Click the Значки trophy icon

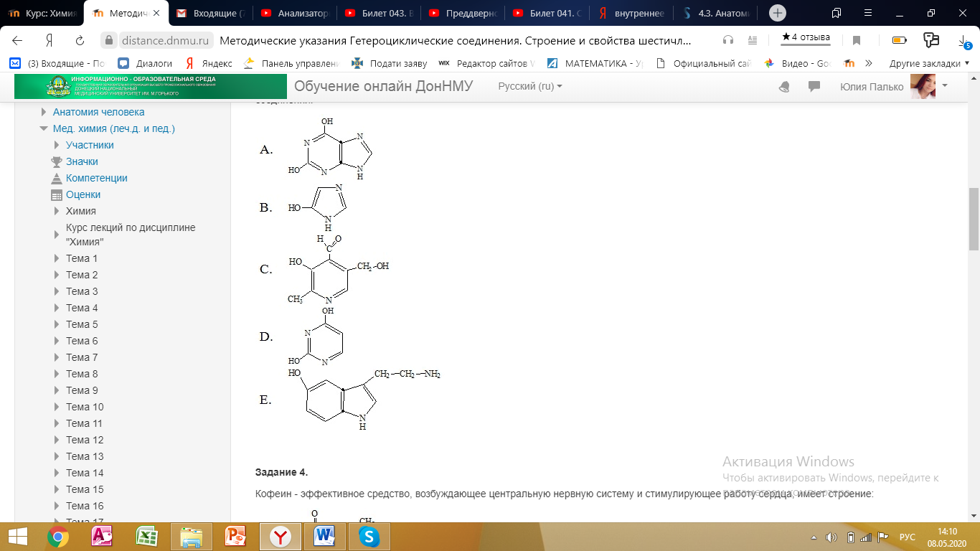click(57, 161)
